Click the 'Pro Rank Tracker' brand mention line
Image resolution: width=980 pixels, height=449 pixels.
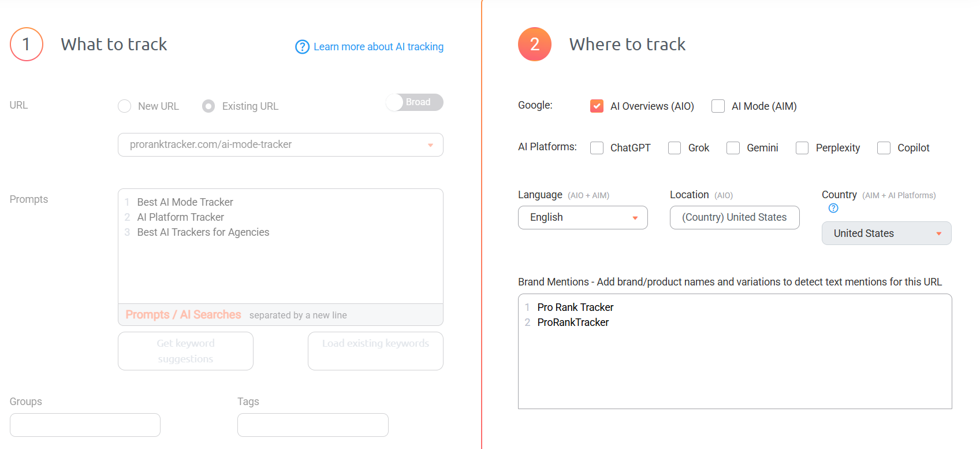click(575, 307)
